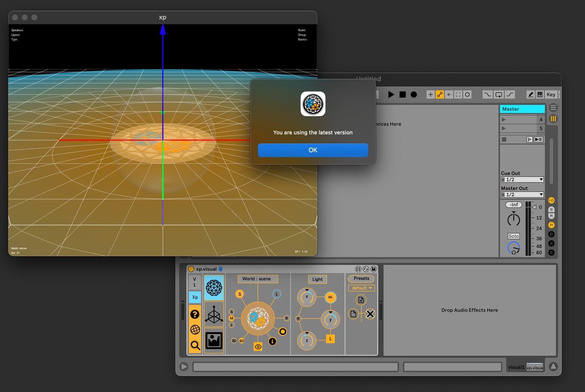
Task: Select the 60 fps option
Action: coord(242,341)
